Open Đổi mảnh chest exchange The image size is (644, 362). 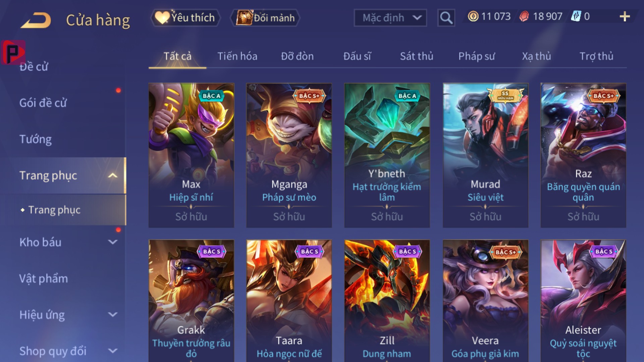coord(265,18)
